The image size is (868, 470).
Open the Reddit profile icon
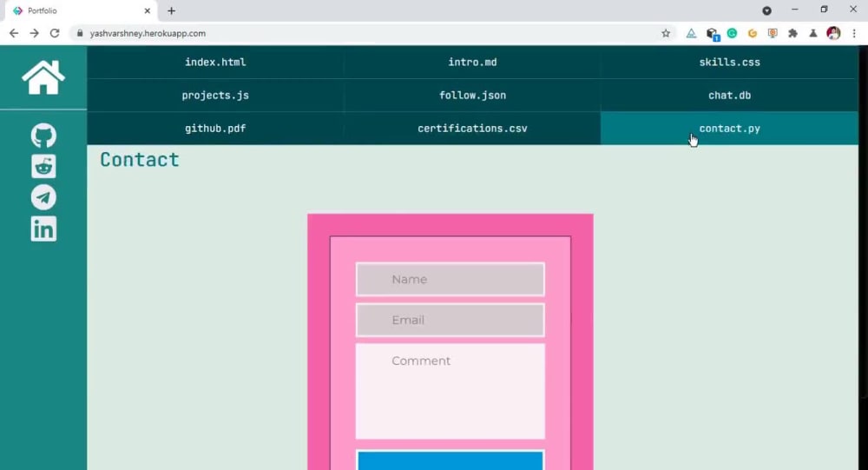[x=43, y=167]
